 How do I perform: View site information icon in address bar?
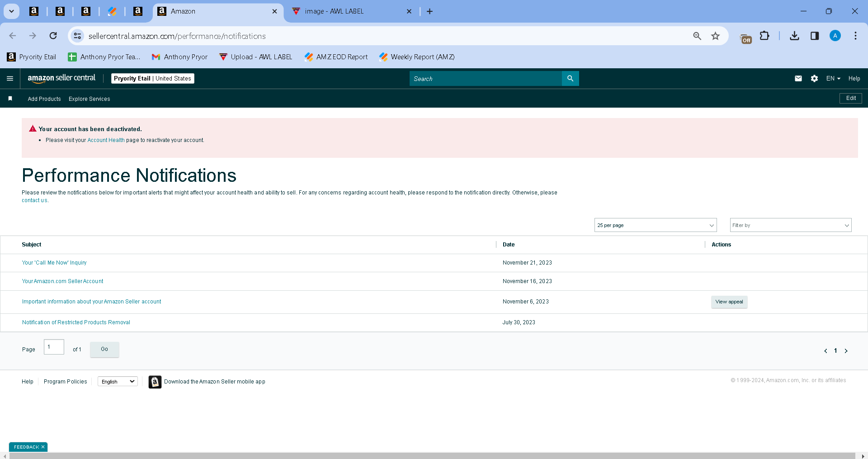click(78, 36)
